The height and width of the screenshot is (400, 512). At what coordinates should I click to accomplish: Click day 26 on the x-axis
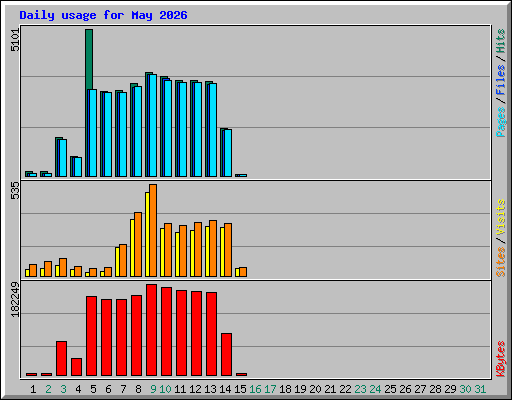pos(405,389)
